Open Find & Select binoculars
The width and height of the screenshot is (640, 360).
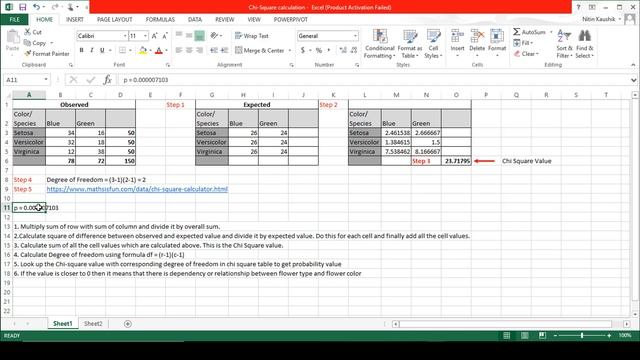584,44
